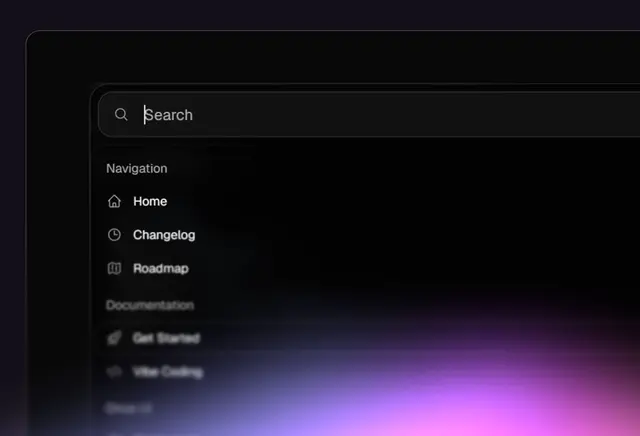Click the Vibe Coding item icon
The height and width of the screenshot is (436, 640).
pos(114,371)
